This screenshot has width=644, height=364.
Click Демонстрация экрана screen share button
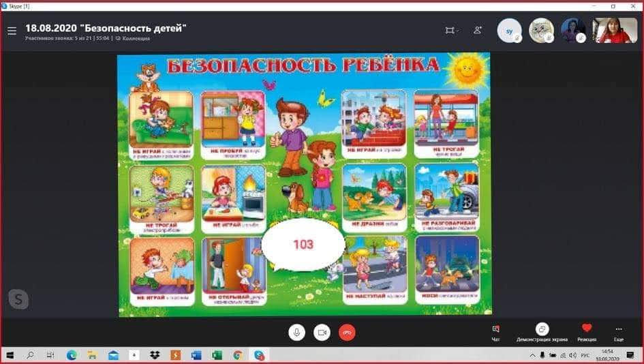point(542,332)
